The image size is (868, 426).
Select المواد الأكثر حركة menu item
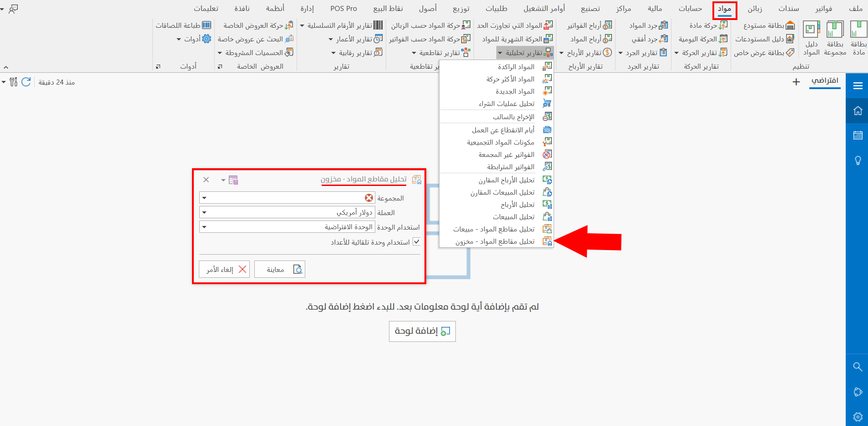pyautogui.click(x=496, y=79)
